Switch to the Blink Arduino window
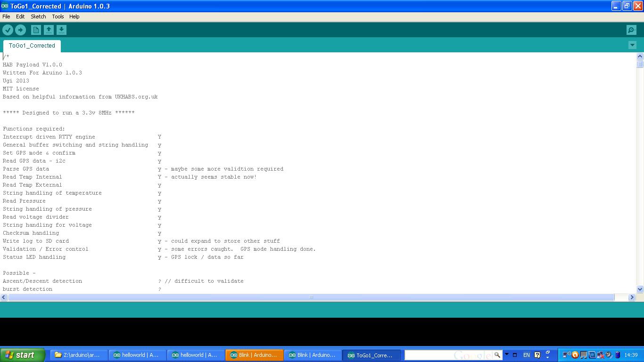 254,355
